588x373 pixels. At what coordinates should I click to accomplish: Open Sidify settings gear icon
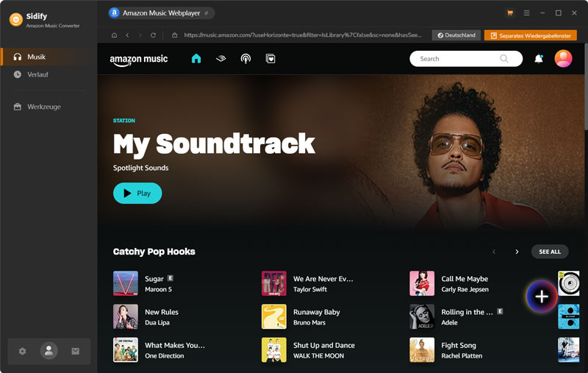[23, 351]
